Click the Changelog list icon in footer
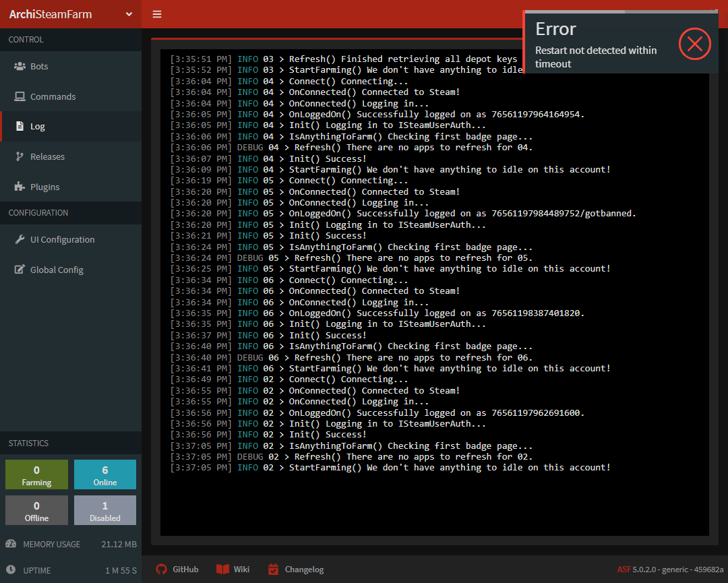Screen dimensions: 728x583 272,570
